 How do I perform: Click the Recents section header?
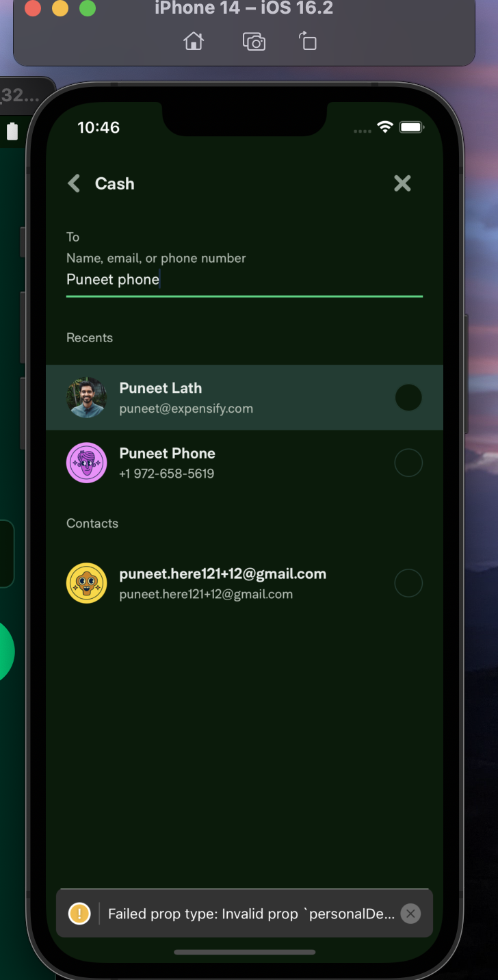tap(90, 337)
